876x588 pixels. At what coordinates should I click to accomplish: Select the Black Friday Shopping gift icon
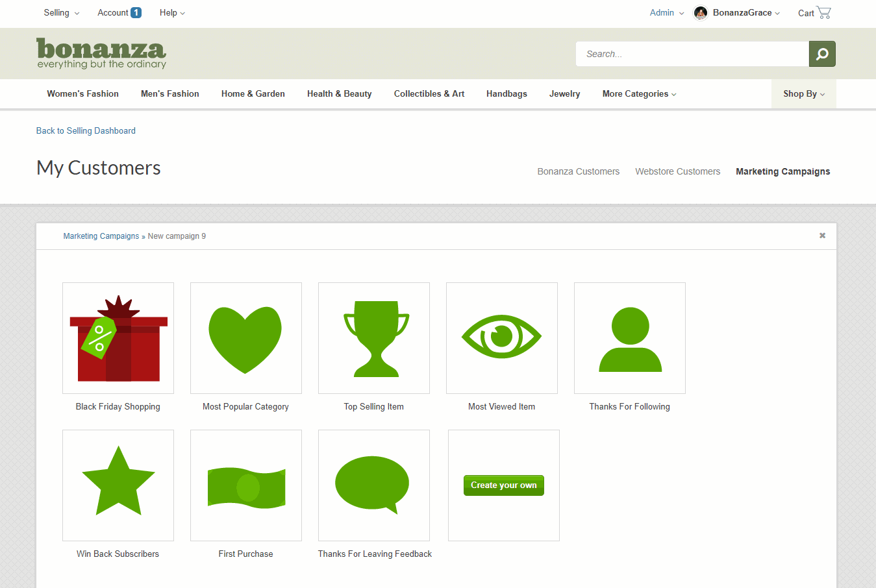coord(118,338)
